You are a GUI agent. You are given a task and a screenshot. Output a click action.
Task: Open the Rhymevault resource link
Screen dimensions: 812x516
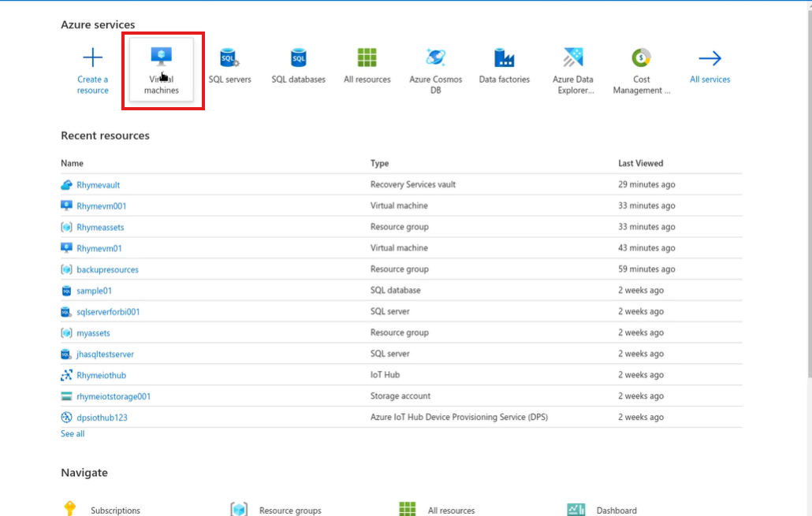[x=98, y=185]
